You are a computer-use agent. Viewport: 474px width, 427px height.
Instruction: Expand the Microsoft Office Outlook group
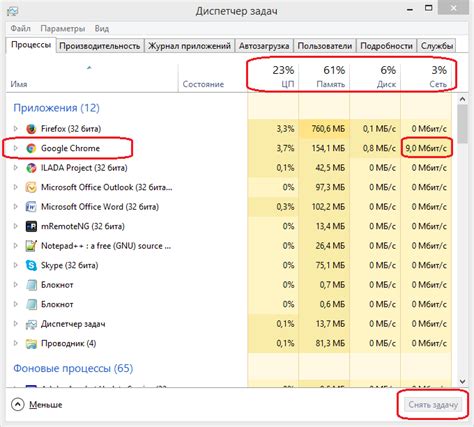15,187
